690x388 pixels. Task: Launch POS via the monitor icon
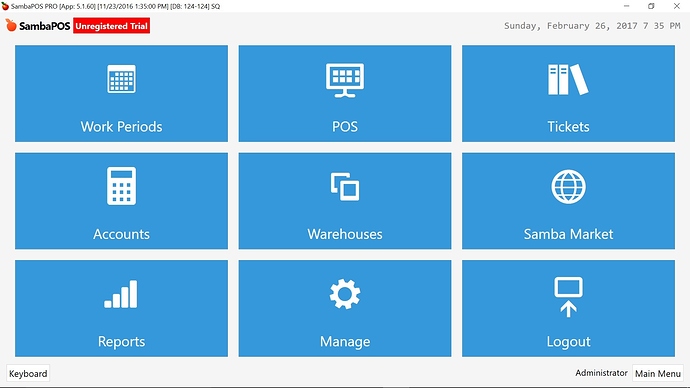point(345,80)
